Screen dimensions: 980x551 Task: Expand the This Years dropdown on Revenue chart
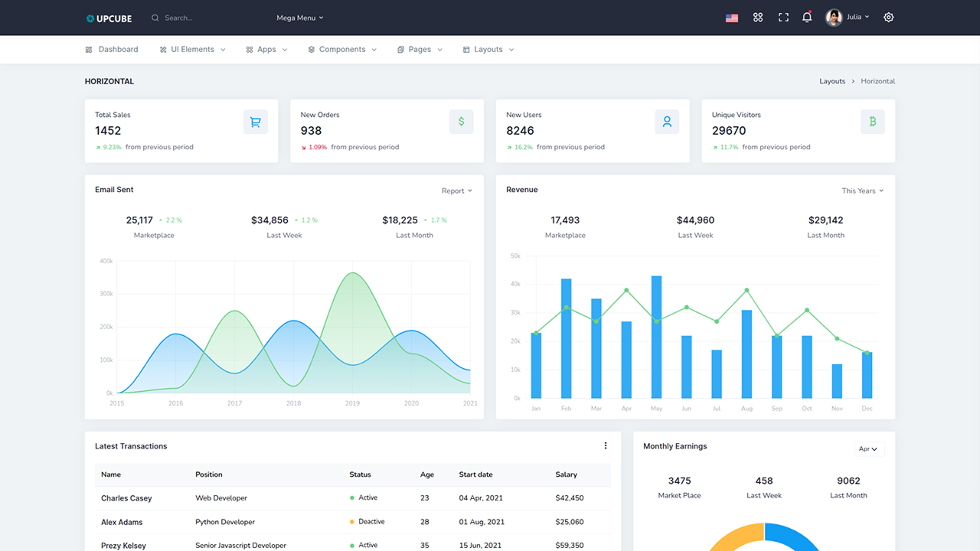coord(862,191)
